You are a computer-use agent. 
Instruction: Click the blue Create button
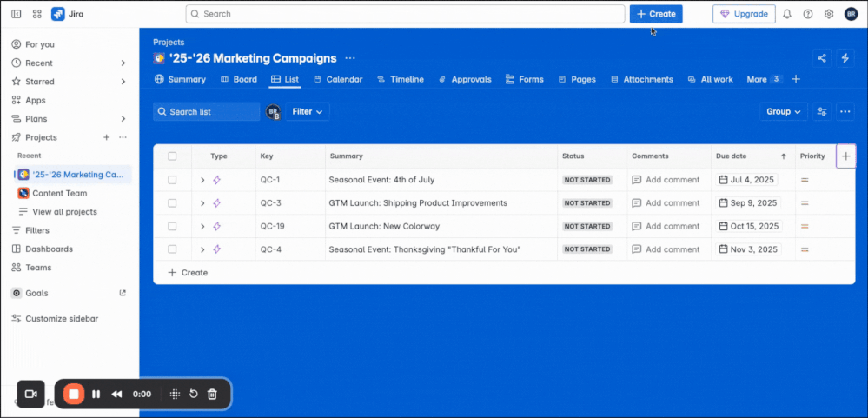pyautogui.click(x=656, y=14)
